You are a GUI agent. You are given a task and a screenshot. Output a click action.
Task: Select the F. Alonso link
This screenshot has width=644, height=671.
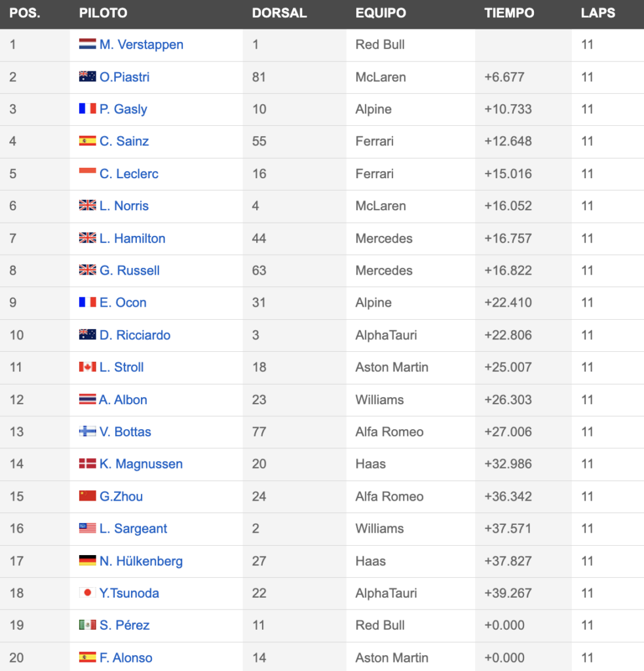(126, 658)
